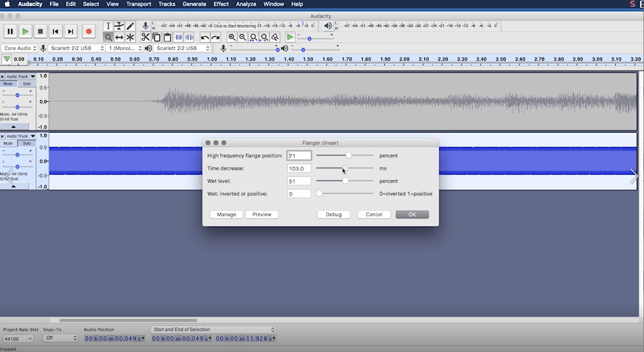This screenshot has height=352, width=644.
Task: Select the Multi-Tool asterisk icon
Action: coord(130,37)
